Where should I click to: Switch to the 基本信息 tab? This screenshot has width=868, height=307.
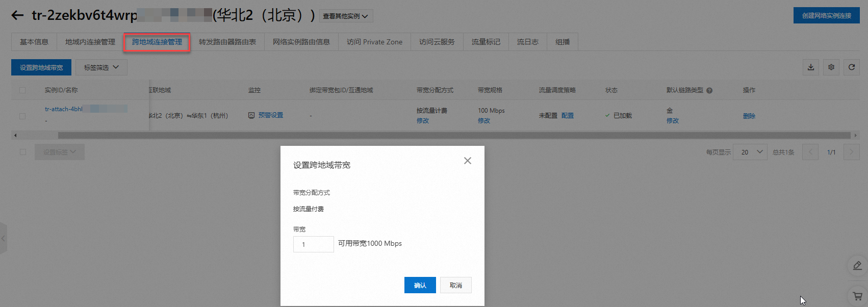click(x=34, y=42)
